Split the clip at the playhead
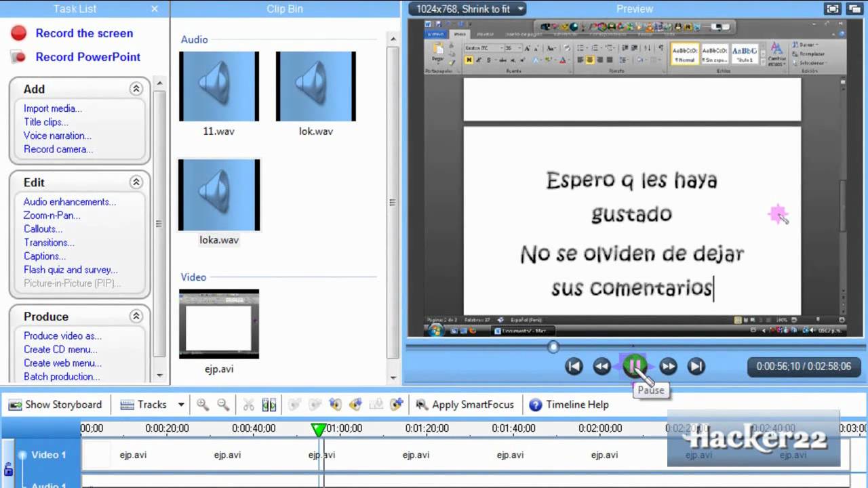 [x=269, y=405]
